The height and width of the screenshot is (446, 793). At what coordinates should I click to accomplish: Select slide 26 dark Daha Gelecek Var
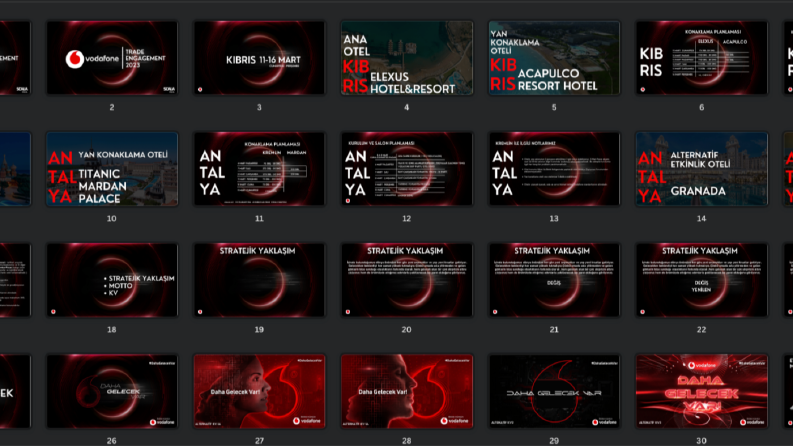pos(112,391)
